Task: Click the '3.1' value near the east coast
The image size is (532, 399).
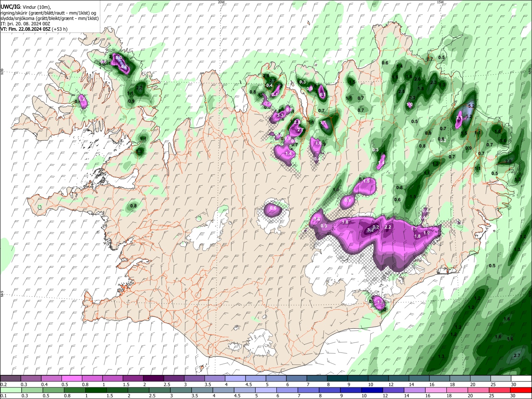Action: click(459, 118)
